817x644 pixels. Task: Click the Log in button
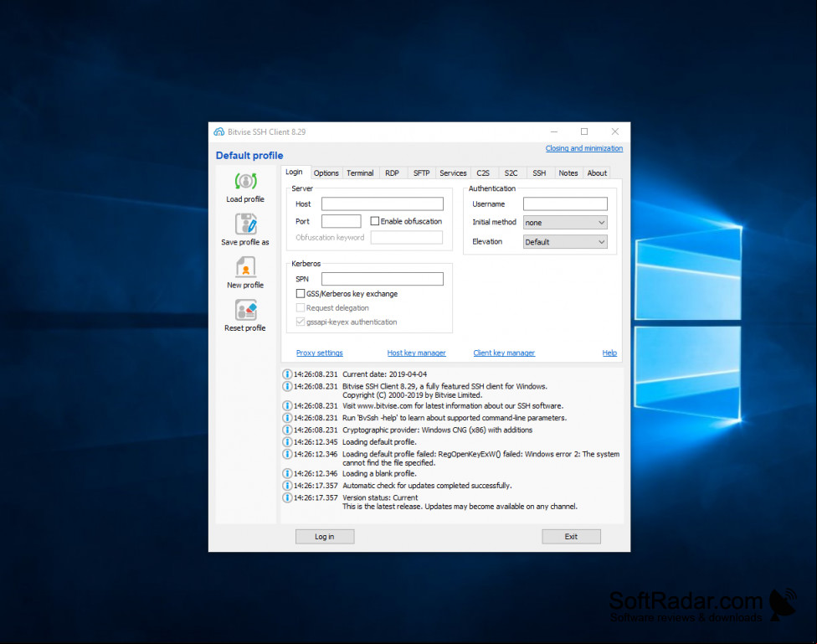tap(325, 537)
